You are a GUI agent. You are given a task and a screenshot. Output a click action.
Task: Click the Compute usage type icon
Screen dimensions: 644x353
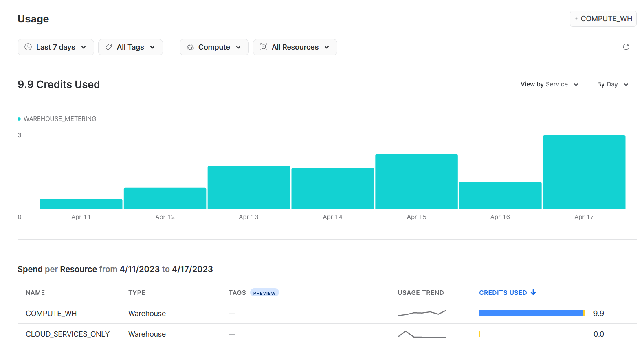point(190,47)
